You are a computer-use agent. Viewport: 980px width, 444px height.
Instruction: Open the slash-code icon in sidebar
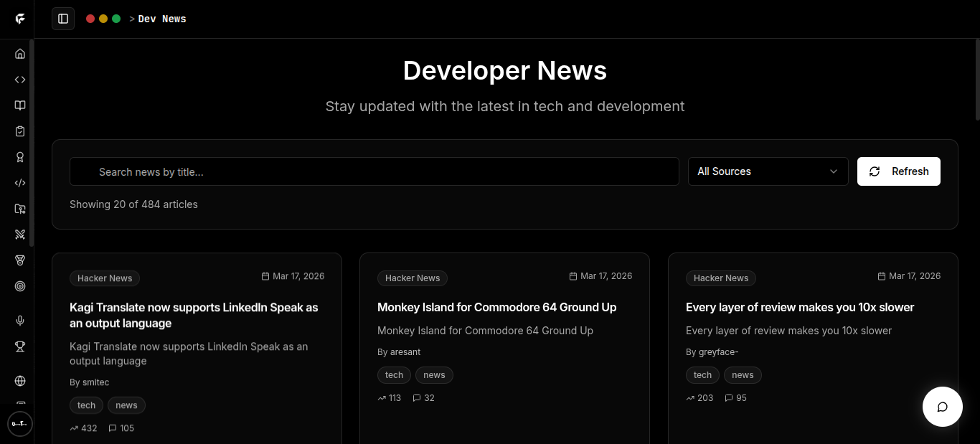click(20, 183)
